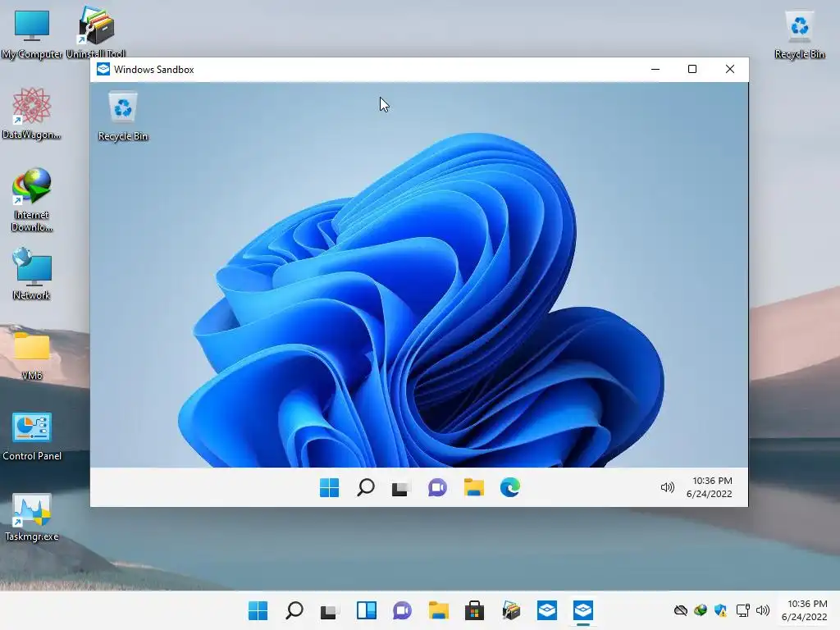The height and width of the screenshot is (630, 840).
Task: Open Chat from the host taskbar
Action: (402, 610)
